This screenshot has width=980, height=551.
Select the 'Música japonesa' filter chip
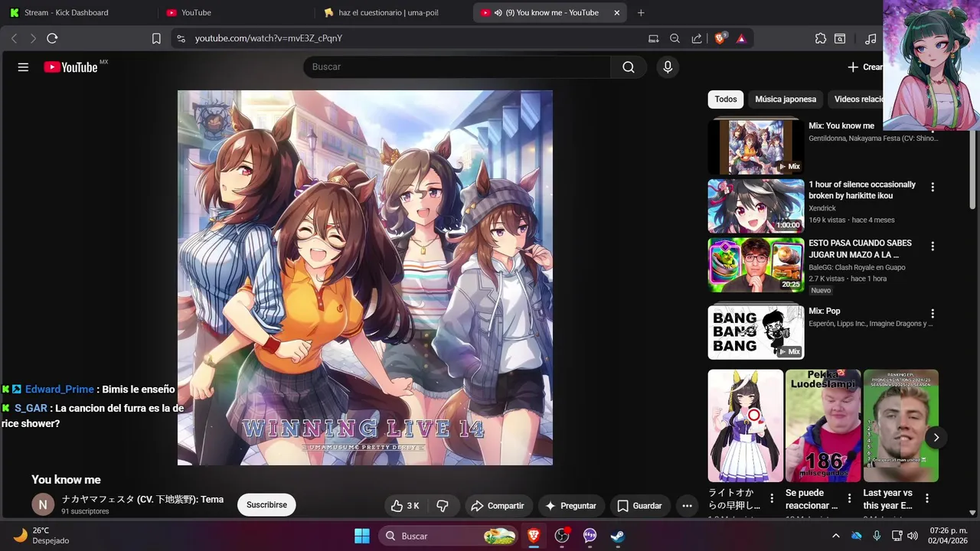point(786,99)
